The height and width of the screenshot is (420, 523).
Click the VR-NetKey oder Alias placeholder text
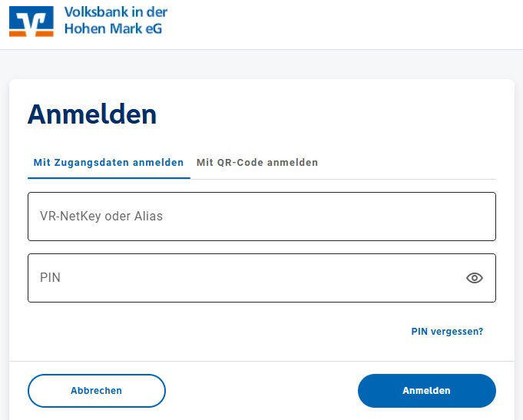(x=101, y=217)
